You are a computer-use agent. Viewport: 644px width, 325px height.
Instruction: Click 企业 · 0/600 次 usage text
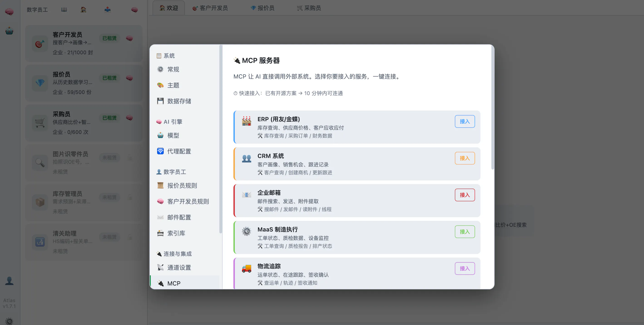(70, 132)
